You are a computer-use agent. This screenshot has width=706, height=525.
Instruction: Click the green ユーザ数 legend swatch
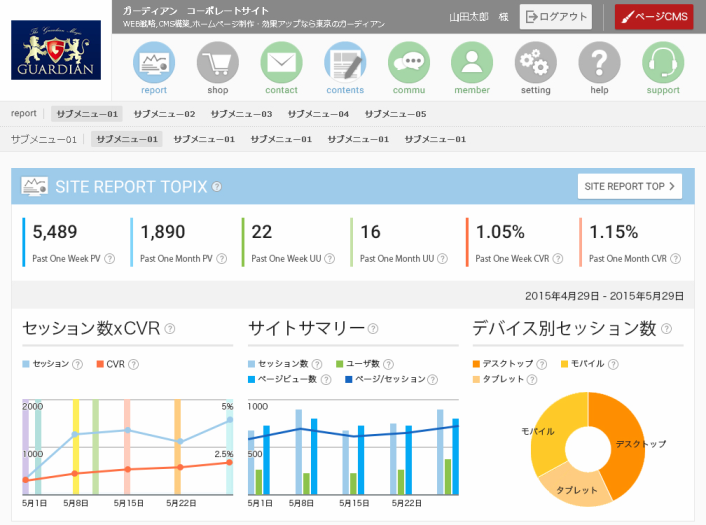tap(339, 364)
